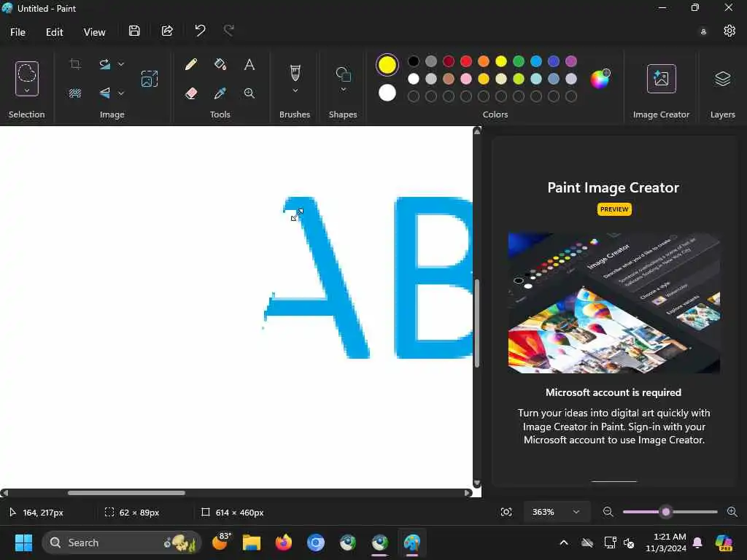Click the Brushes tool icon
747x560 pixels.
(295, 73)
